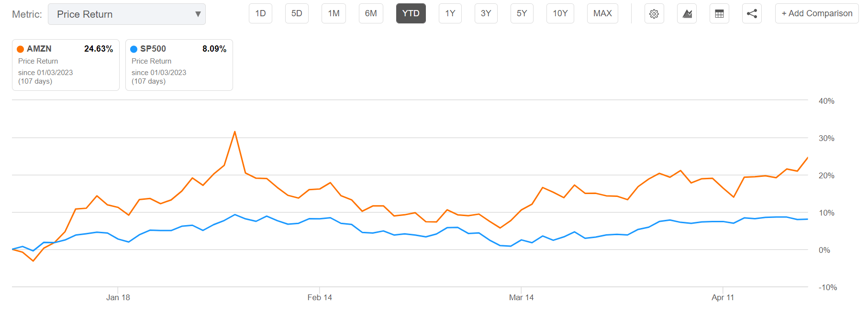Viewport: 868px width, 315px height.
Task: Select the 10Y time range
Action: [x=560, y=13]
